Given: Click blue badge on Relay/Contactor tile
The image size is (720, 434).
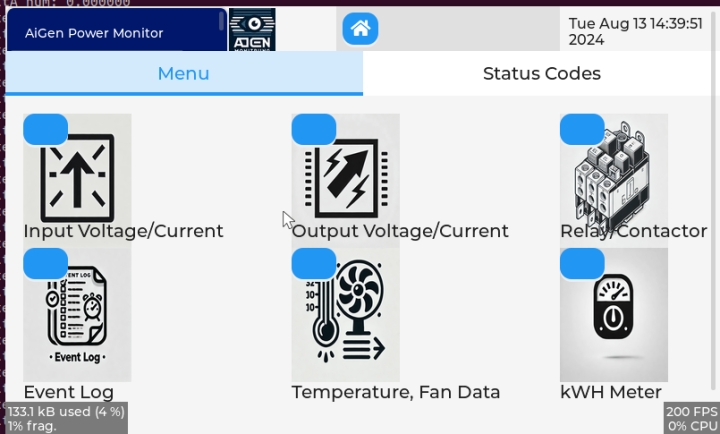Looking at the screenshot, I should (x=582, y=129).
